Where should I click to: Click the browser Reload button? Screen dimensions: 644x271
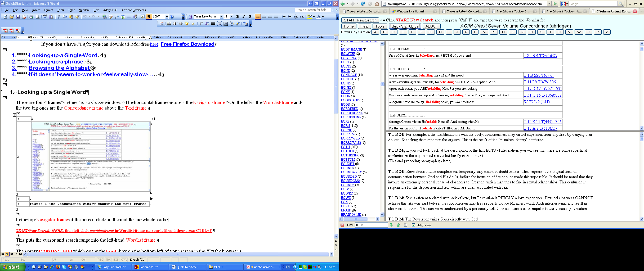(363, 4)
